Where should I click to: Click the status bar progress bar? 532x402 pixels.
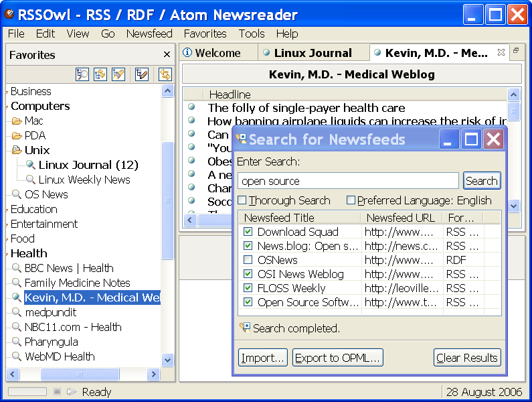(x=27, y=391)
